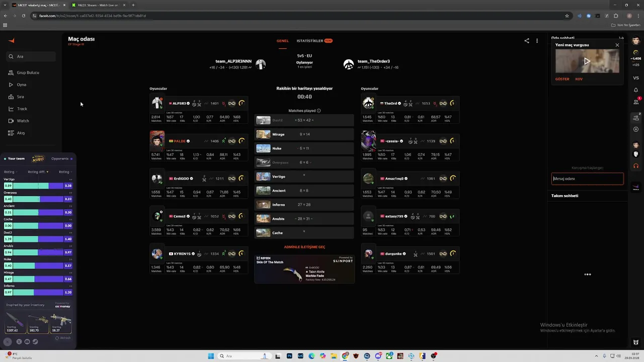644x362 pixels.
Task: Click the browser reload button
Action: 23,16
